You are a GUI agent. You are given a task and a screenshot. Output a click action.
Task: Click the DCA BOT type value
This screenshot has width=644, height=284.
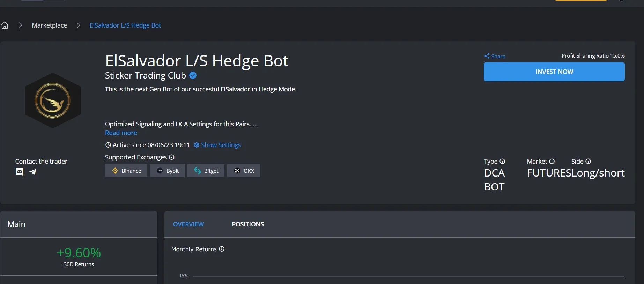(494, 180)
